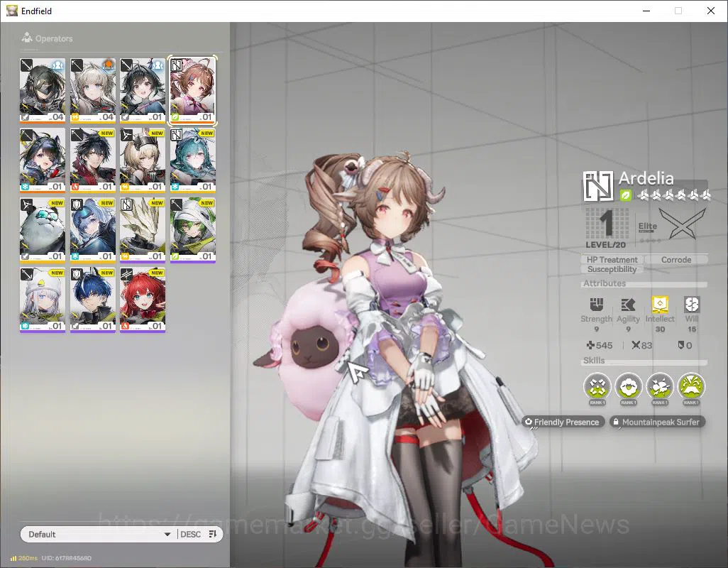Select the cat-eared dark-haired girl card
This screenshot has height=568, width=728.
coord(43,160)
